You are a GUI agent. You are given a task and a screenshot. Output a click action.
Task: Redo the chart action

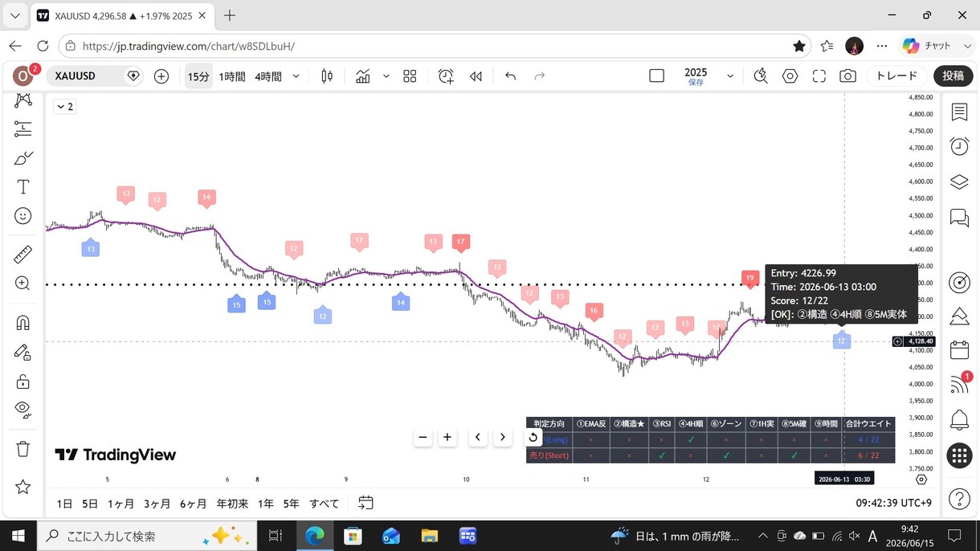pyautogui.click(x=540, y=76)
